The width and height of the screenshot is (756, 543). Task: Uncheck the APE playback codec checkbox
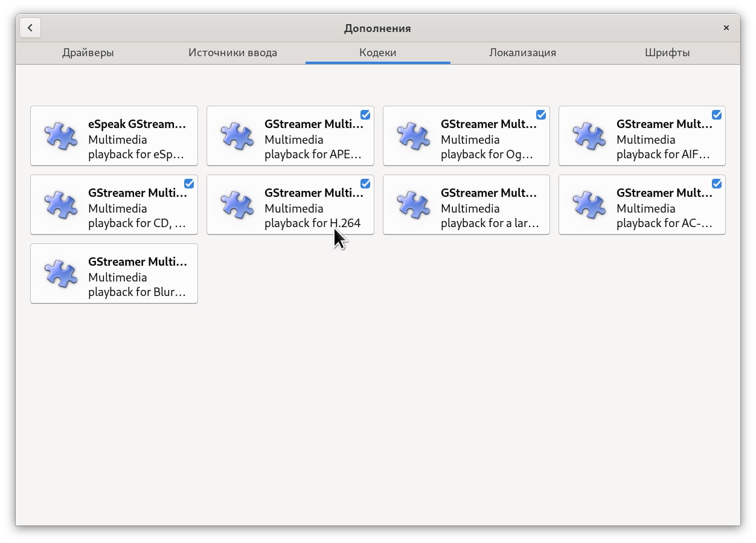click(x=365, y=115)
